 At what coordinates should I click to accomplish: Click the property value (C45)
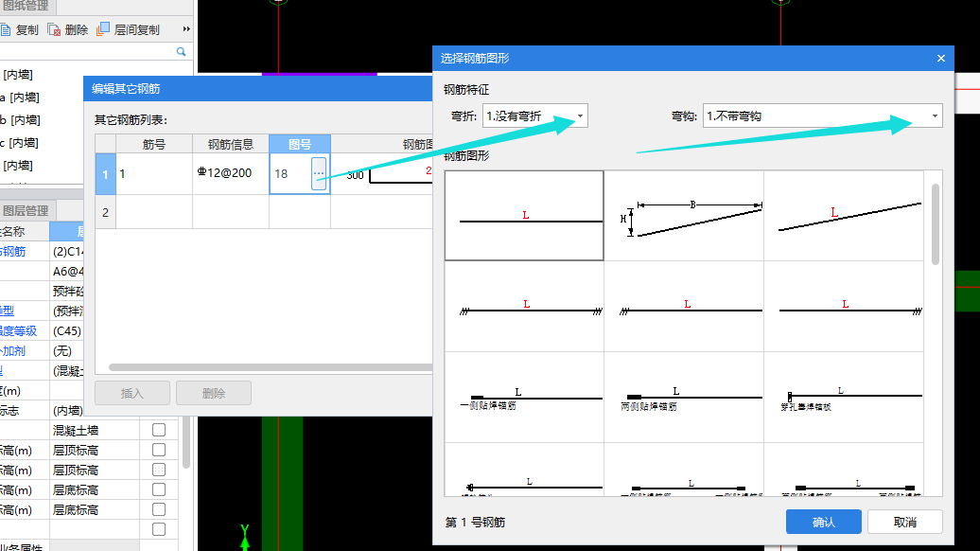pyautogui.click(x=67, y=330)
